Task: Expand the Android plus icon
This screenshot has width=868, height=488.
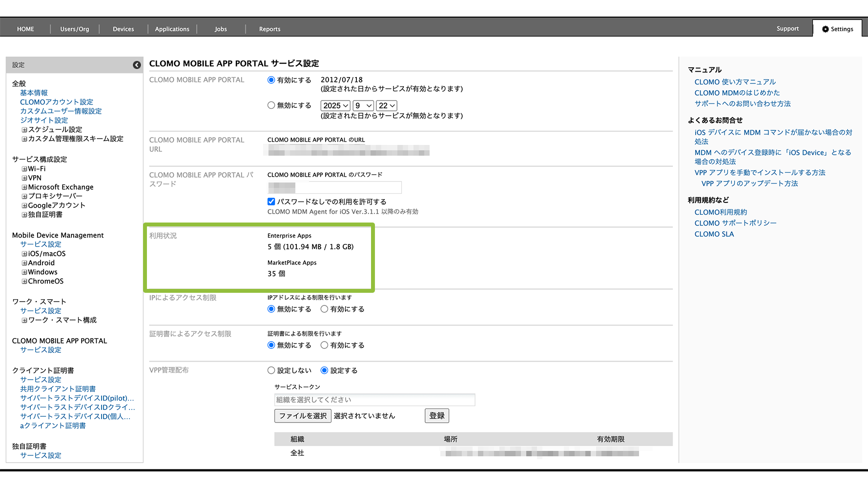Action: click(x=24, y=263)
